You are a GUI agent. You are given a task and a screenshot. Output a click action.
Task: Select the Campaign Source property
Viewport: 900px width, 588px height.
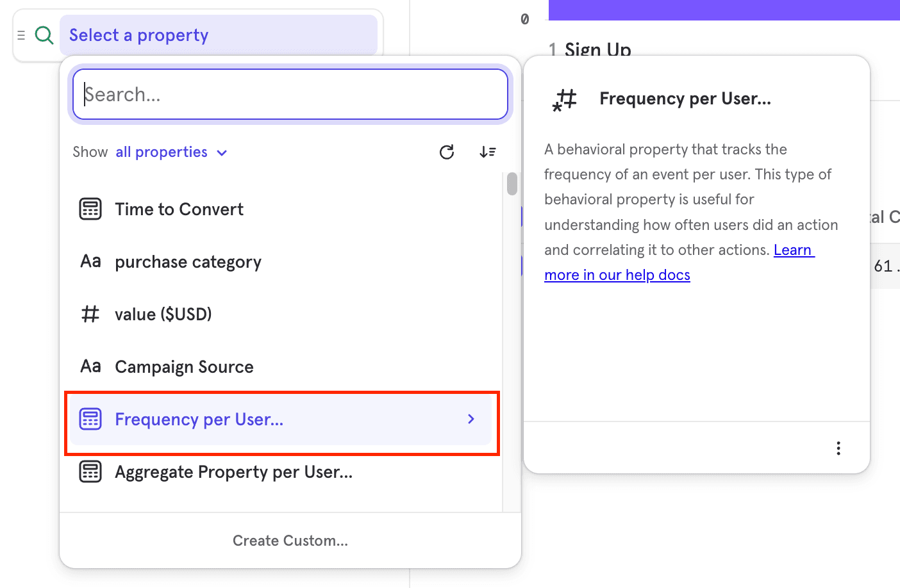point(184,366)
